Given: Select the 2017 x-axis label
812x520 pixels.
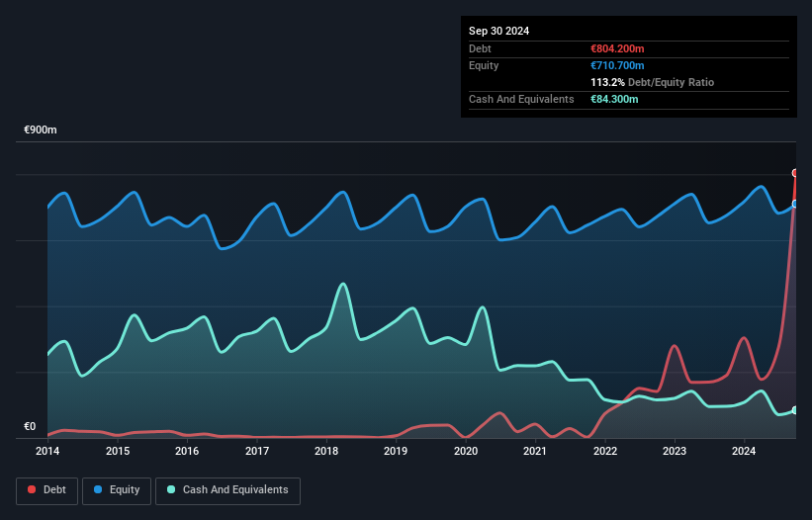Looking at the screenshot, I should (257, 451).
